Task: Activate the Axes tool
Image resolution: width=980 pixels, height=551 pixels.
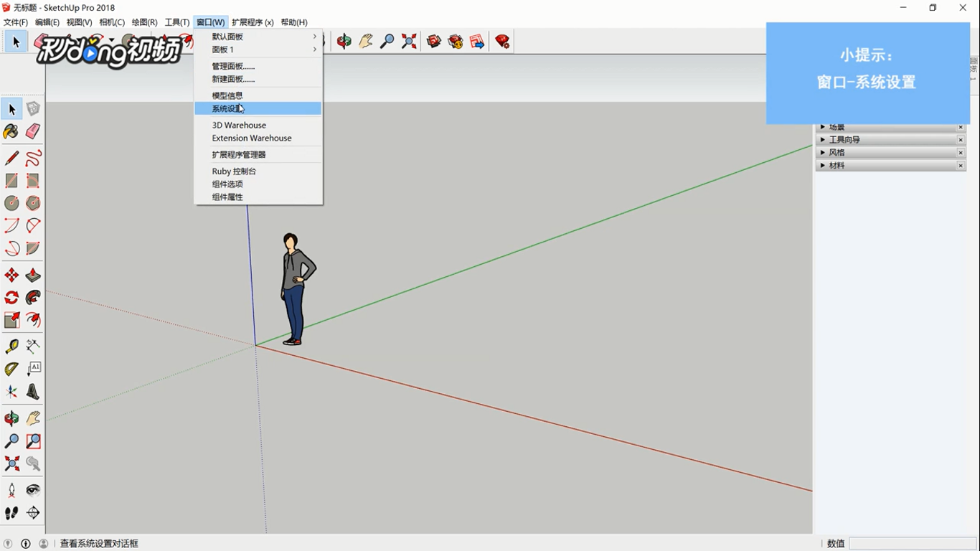Action: 11,392
